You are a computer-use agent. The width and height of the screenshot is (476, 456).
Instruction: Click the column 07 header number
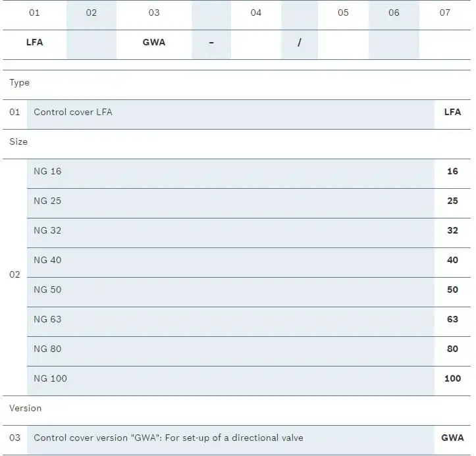tap(445, 13)
